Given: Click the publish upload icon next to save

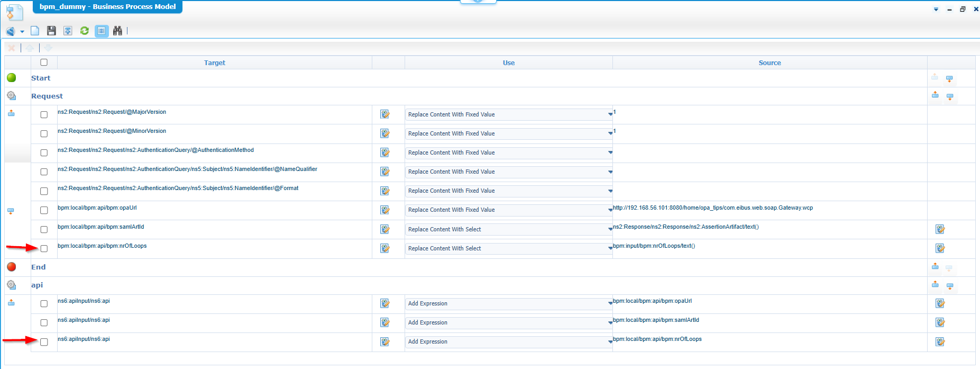Looking at the screenshot, I should tap(68, 31).
